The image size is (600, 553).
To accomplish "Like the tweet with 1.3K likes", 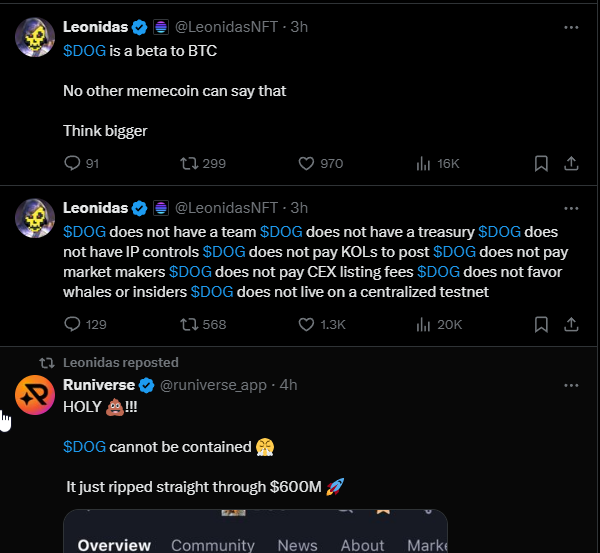I will (x=308, y=324).
